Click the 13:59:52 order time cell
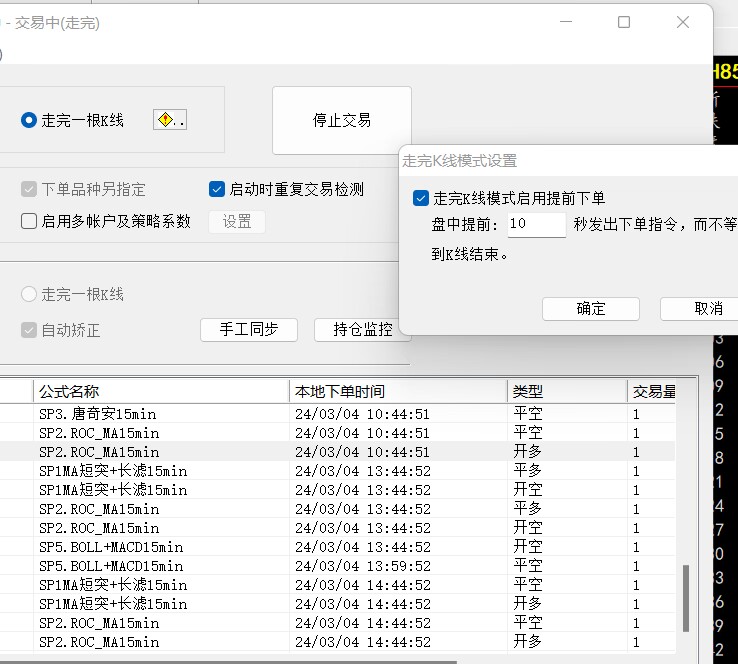This screenshot has width=738, height=664. (363, 566)
